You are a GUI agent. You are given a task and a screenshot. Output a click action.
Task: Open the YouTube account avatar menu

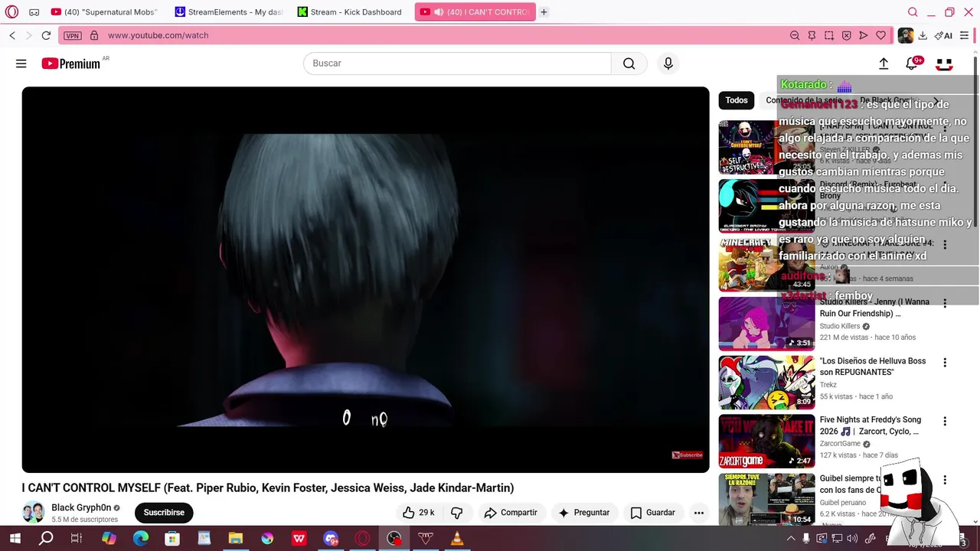(944, 64)
